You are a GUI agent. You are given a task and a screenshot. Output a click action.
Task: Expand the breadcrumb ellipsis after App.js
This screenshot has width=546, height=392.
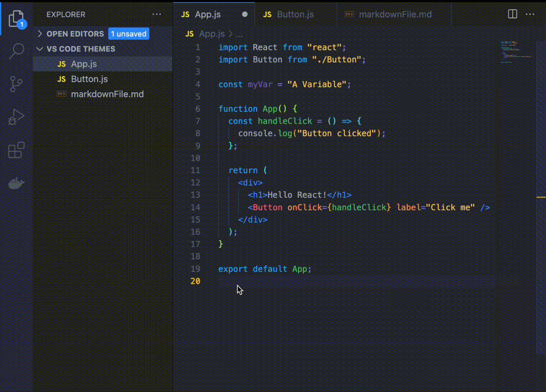[x=239, y=34]
